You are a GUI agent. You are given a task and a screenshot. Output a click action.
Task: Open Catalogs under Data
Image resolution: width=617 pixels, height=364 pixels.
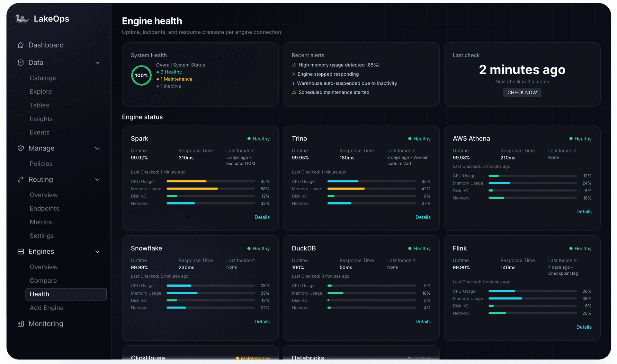point(43,78)
